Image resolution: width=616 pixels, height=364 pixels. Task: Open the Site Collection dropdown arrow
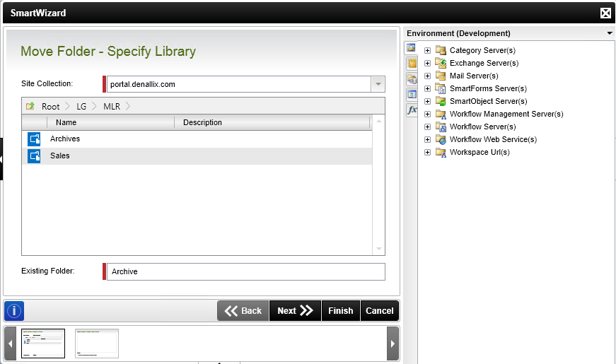point(378,84)
